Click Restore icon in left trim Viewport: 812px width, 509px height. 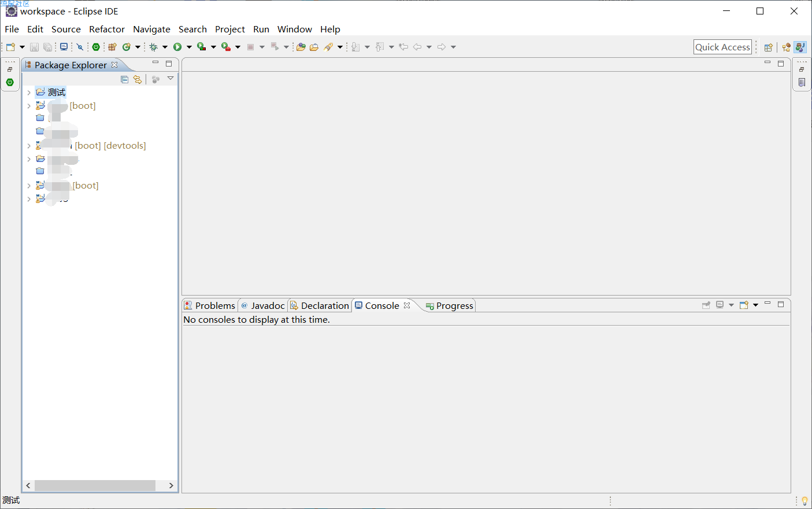click(10, 69)
